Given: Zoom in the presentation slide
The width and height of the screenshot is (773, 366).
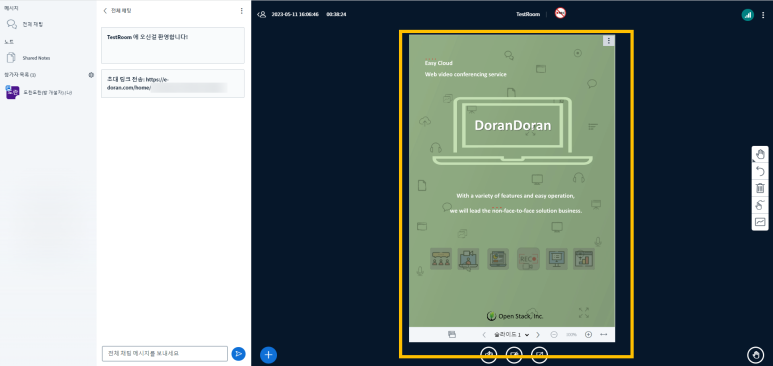Looking at the screenshot, I should [x=588, y=334].
